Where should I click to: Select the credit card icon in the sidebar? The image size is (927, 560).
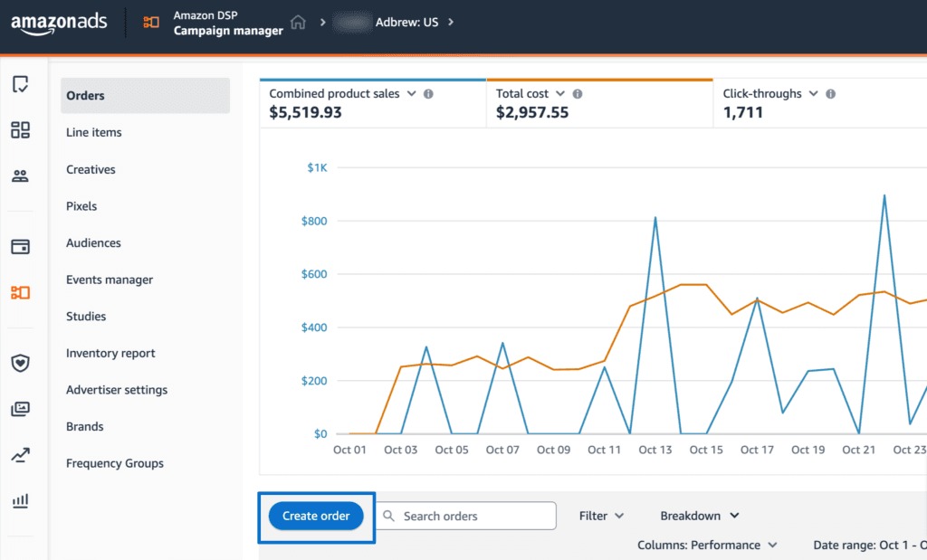(x=20, y=247)
